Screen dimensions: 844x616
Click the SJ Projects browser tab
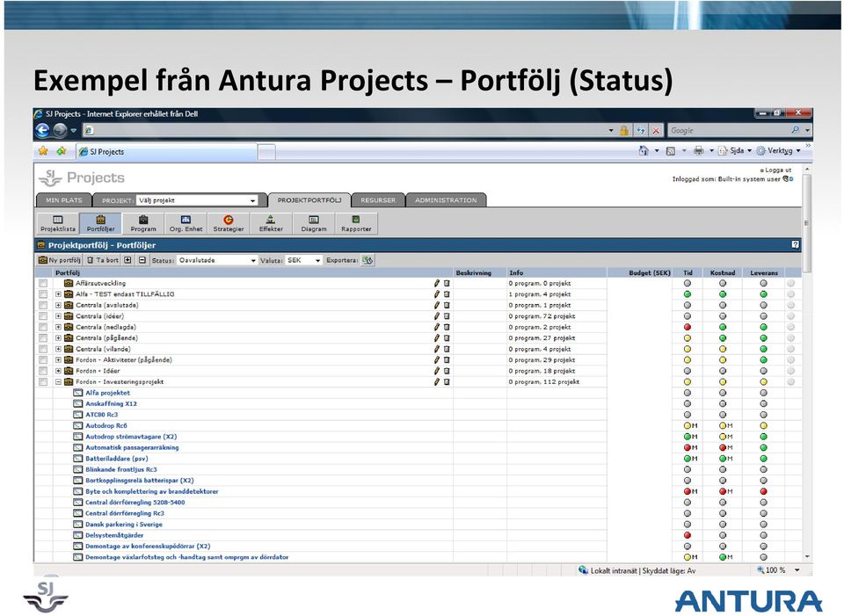166,152
